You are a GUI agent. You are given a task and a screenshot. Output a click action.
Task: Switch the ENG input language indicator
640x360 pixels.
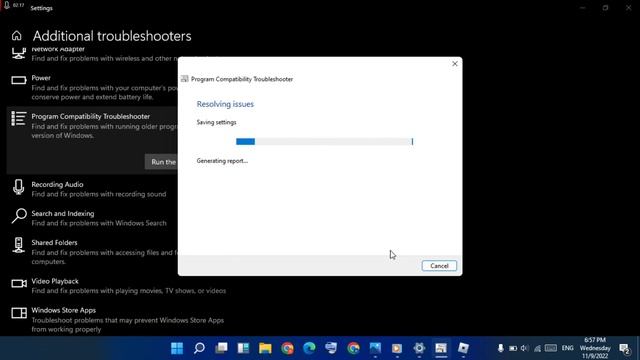click(567, 348)
